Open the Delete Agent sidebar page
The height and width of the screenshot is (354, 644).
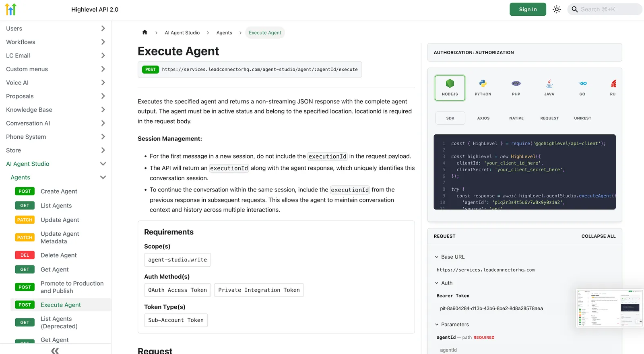59,255
